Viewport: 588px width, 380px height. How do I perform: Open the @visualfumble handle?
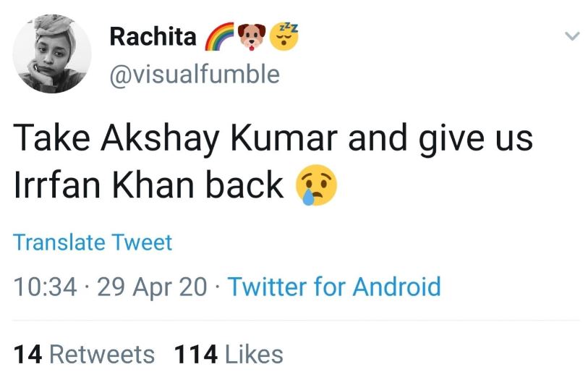(194, 73)
